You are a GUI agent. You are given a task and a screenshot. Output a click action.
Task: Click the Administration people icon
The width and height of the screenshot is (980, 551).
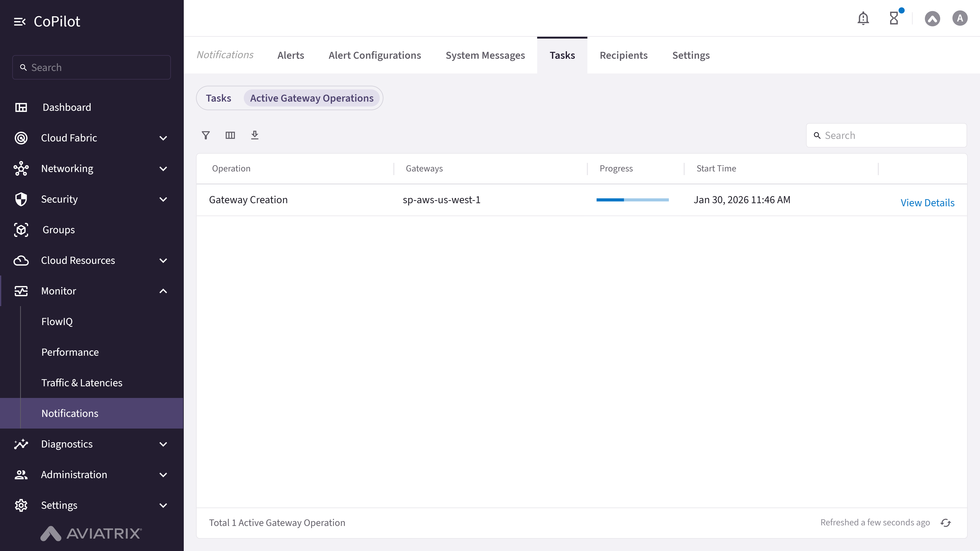coord(21,474)
